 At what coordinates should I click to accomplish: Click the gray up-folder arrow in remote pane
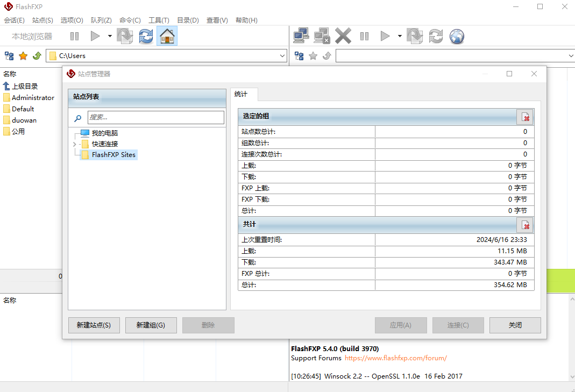pyautogui.click(x=326, y=56)
